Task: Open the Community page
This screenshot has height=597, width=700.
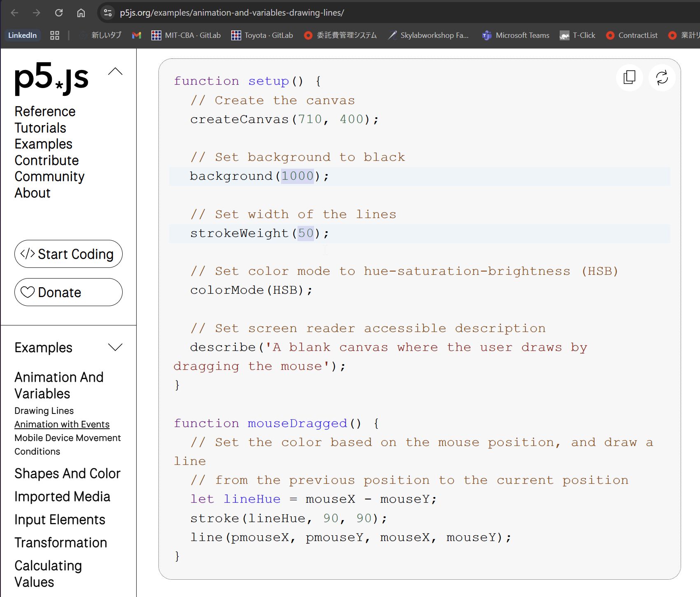Action: point(49,177)
